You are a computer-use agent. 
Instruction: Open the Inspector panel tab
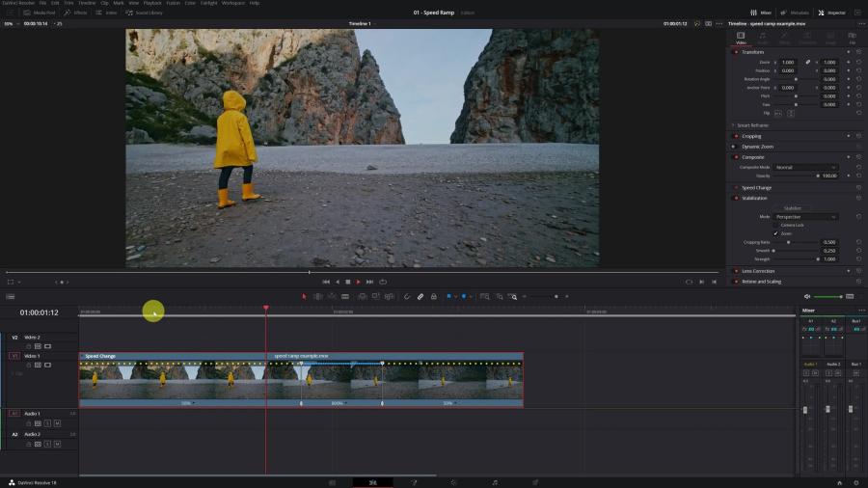pyautogui.click(x=832, y=13)
